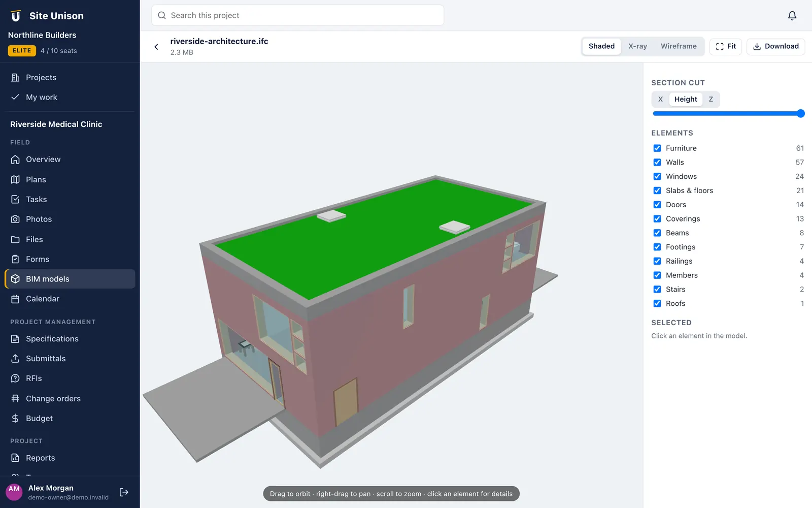Screen dimensions: 812x508
Task: Click the section cut slider handle
Action: [x=800, y=113]
